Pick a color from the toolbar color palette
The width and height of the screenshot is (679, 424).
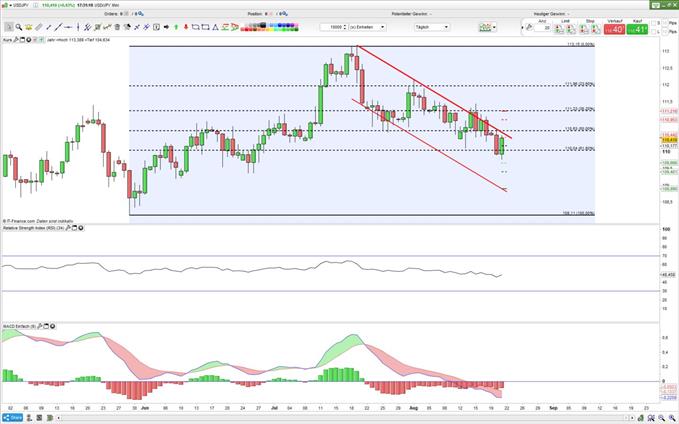(269, 27)
